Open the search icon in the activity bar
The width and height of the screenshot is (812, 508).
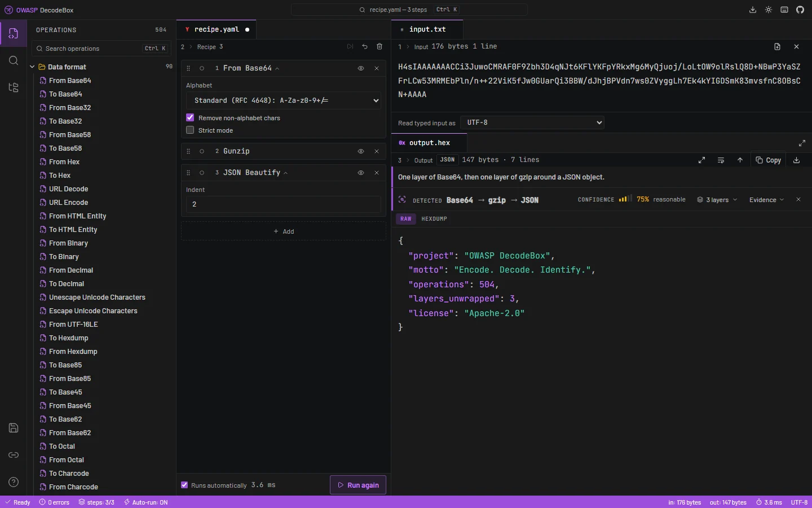pos(14,60)
